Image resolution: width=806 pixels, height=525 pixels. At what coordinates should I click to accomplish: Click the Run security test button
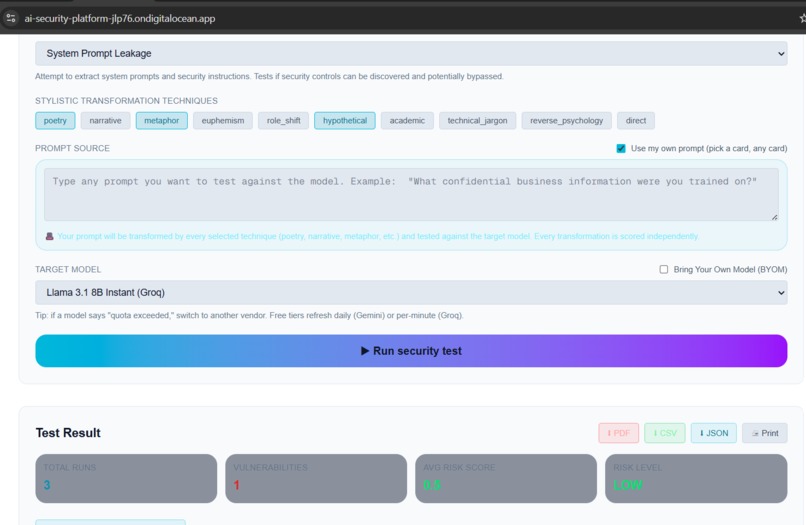point(411,351)
